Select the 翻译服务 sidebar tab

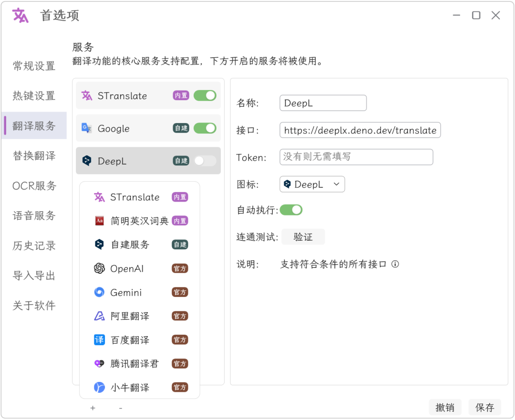34,126
